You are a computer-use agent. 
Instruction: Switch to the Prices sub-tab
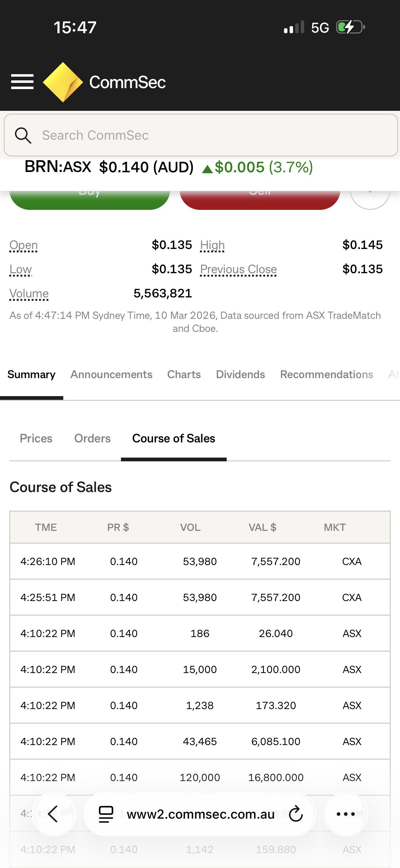[x=36, y=438]
